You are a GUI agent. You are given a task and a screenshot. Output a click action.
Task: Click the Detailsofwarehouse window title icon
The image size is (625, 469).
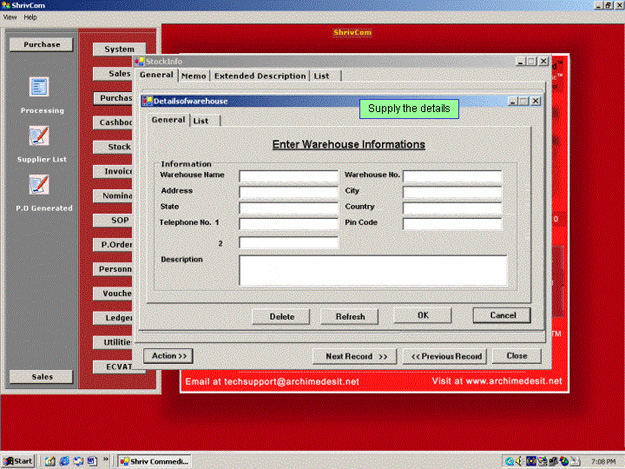tap(148, 101)
